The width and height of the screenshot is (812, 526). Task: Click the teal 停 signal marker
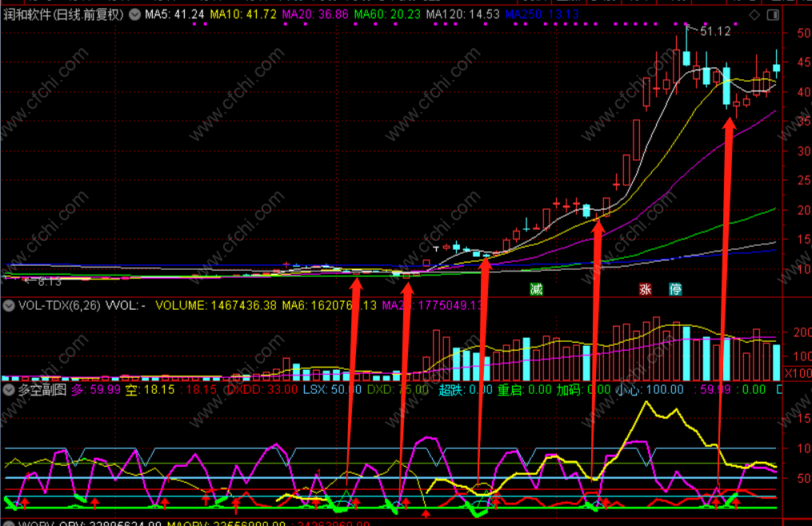pos(675,289)
